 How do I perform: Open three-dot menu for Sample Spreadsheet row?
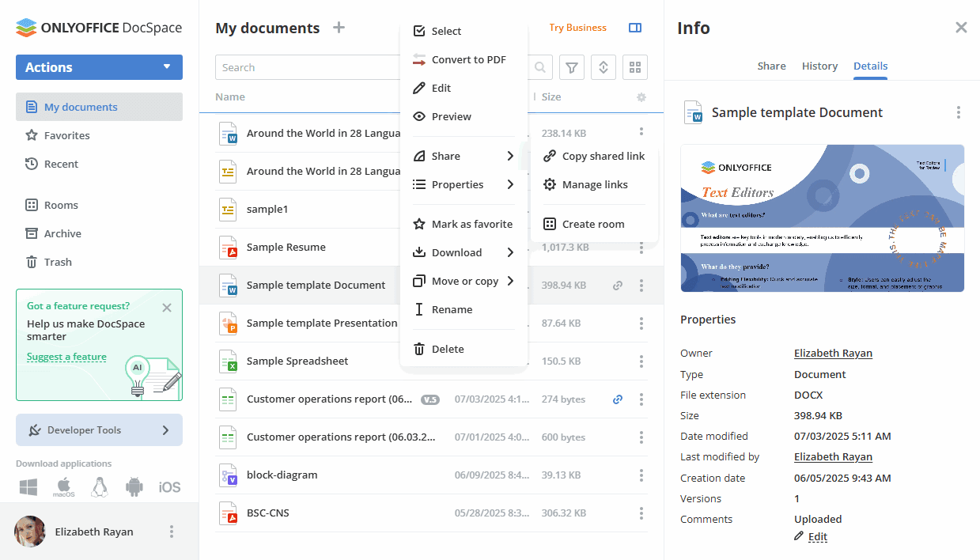point(641,361)
